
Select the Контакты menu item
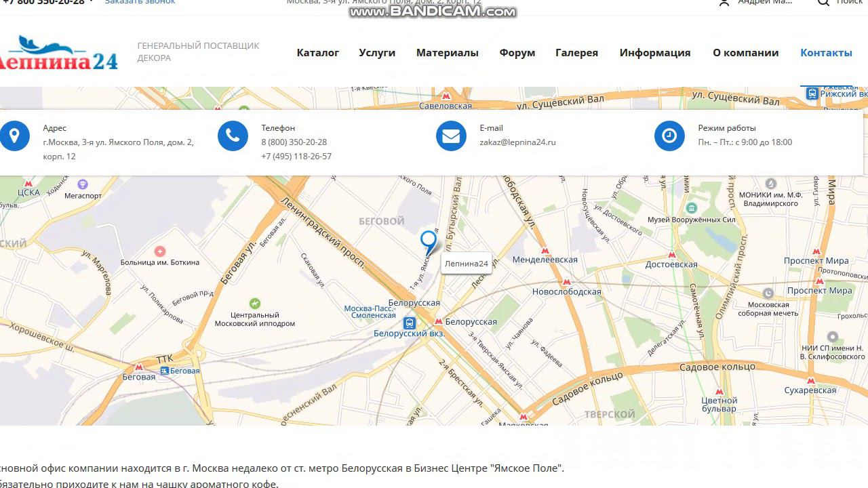click(x=826, y=53)
